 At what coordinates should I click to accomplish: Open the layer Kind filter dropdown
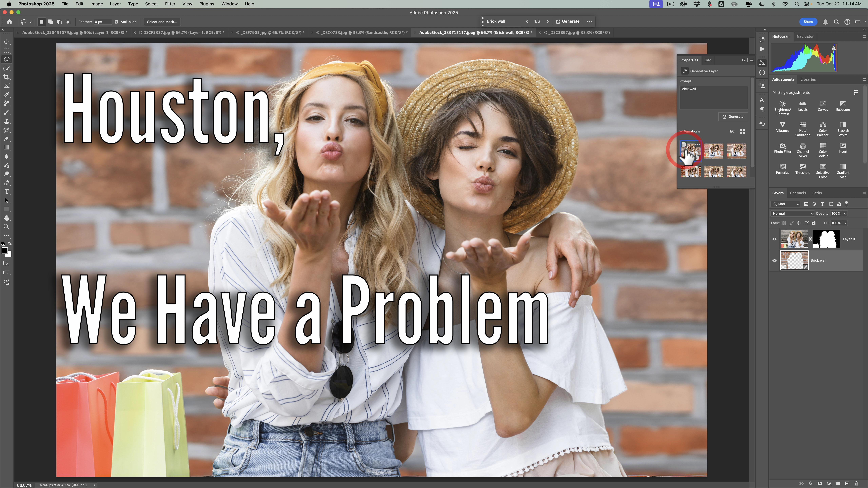[x=785, y=204]
